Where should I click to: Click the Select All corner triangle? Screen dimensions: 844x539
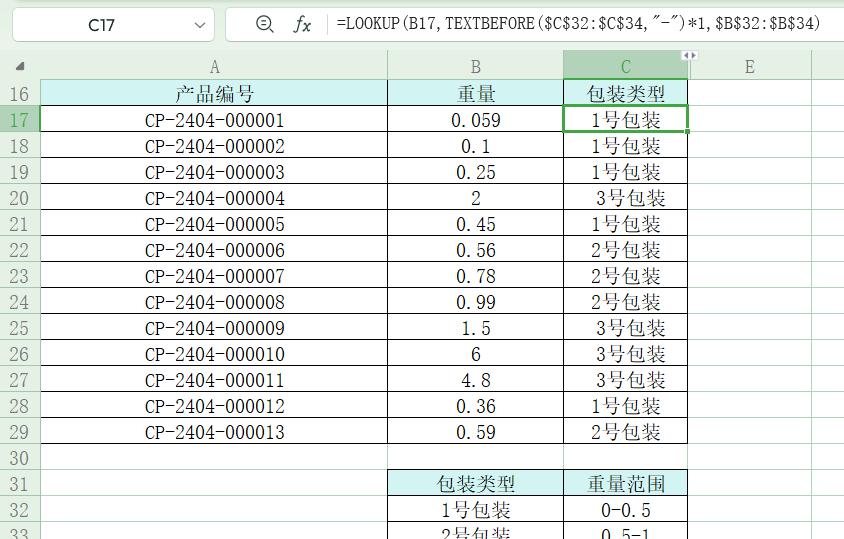click(x=20, y=66)
